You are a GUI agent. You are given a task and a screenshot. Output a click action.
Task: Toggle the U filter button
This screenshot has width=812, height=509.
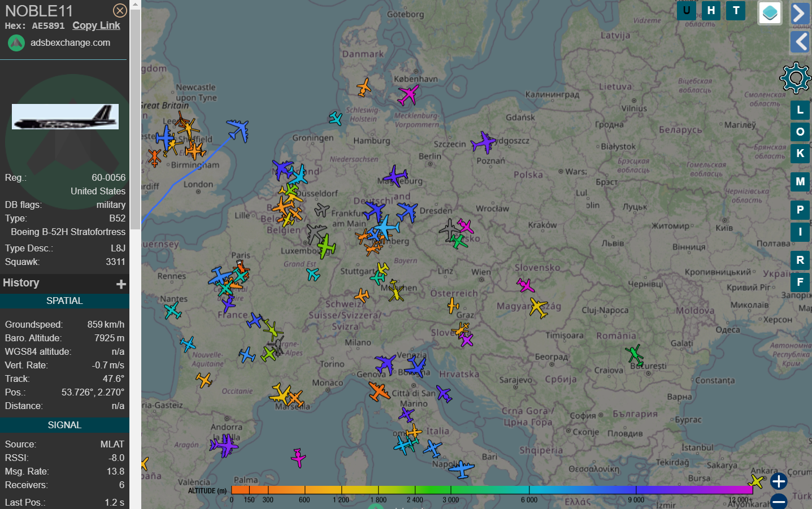tap(687, 10)
